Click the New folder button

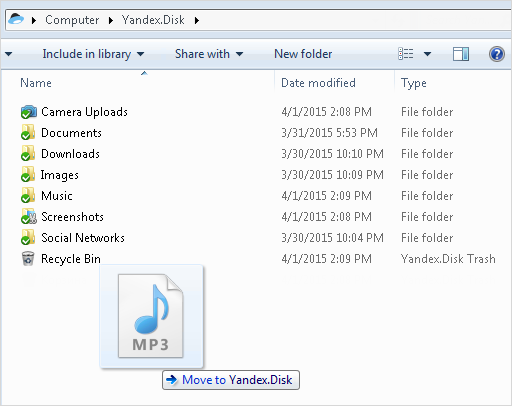303,54
